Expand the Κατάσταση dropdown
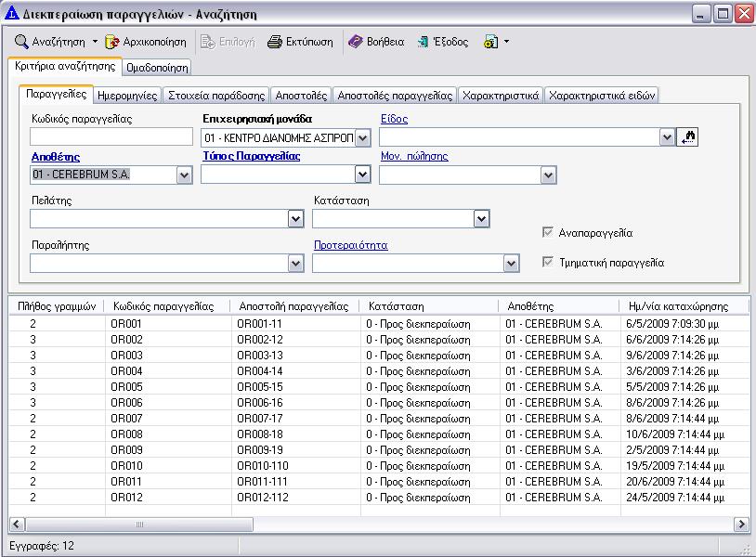 [x=481, y=219]
